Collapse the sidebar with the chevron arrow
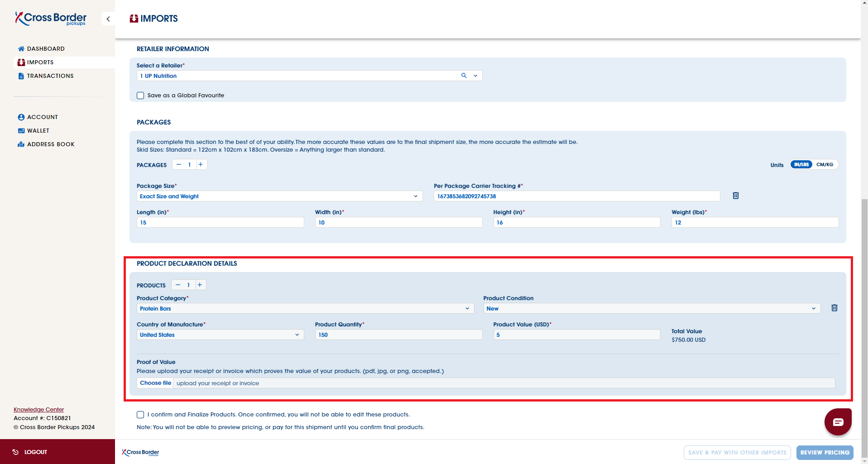The width and height of the screenshot is (868, 464). [x=108, y=19]
